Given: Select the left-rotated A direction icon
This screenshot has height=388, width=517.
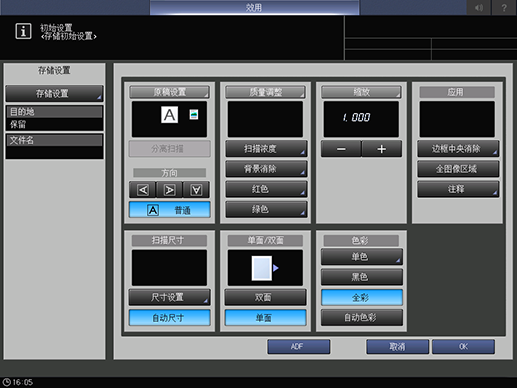Looking at the screenshot, I should 143,190.
